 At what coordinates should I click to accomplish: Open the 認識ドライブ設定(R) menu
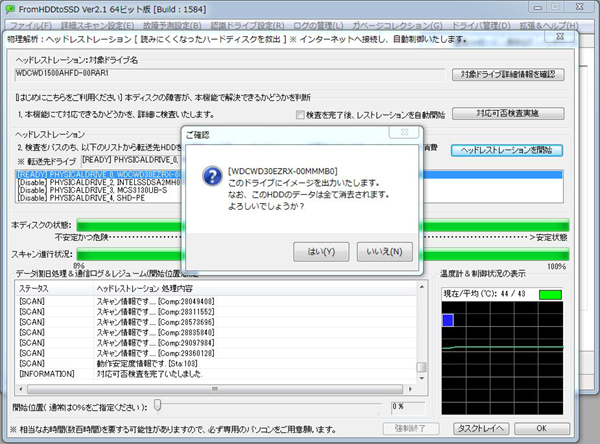247,26
